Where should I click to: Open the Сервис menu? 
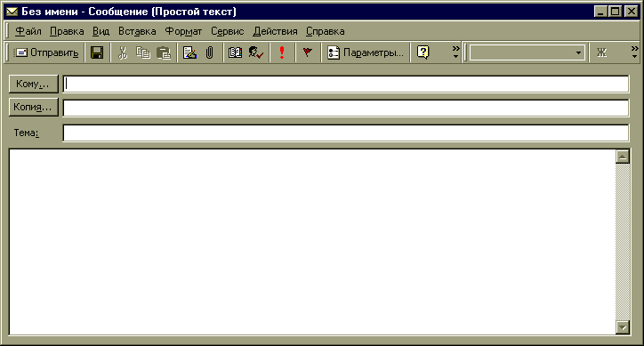pos(227,31)
